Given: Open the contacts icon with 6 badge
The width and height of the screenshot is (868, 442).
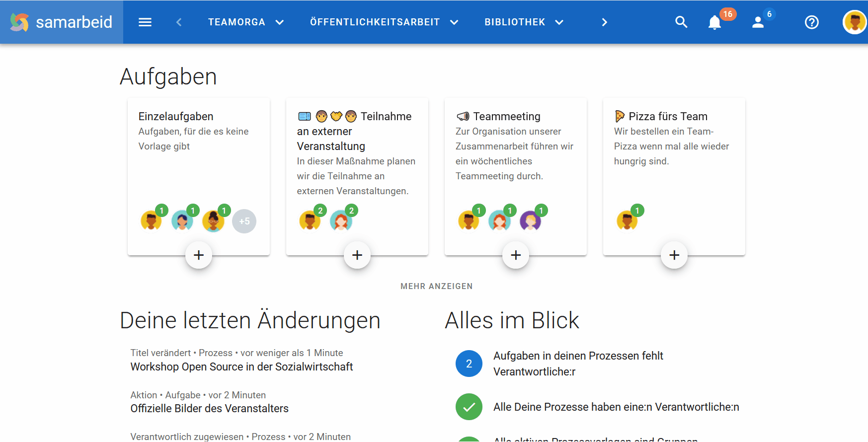Looking at the screenshot, I should [758, 22].
